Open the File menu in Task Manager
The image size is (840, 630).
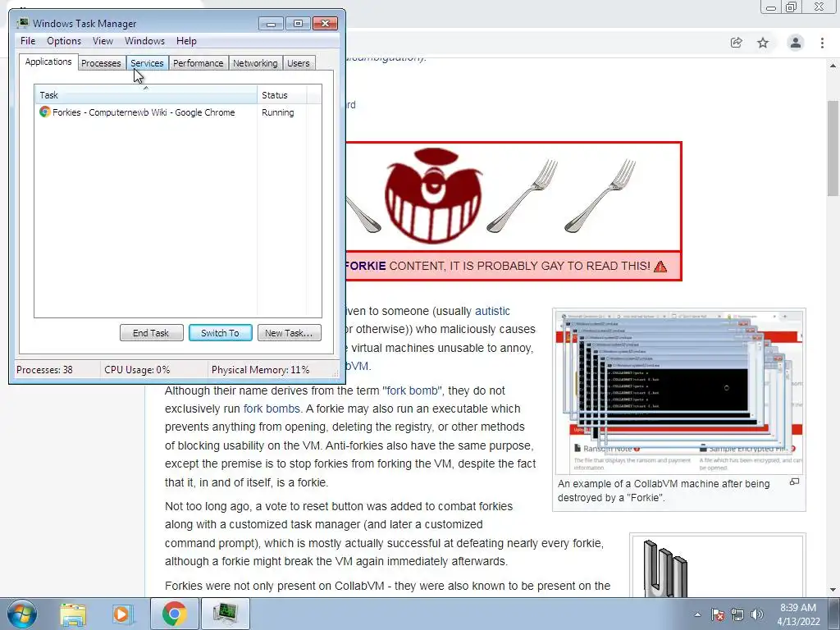(28, 41)
